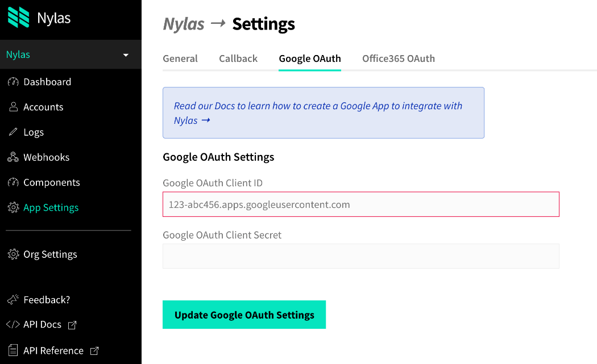
Task: Open the Components panel icon
Action: [13, 182]
